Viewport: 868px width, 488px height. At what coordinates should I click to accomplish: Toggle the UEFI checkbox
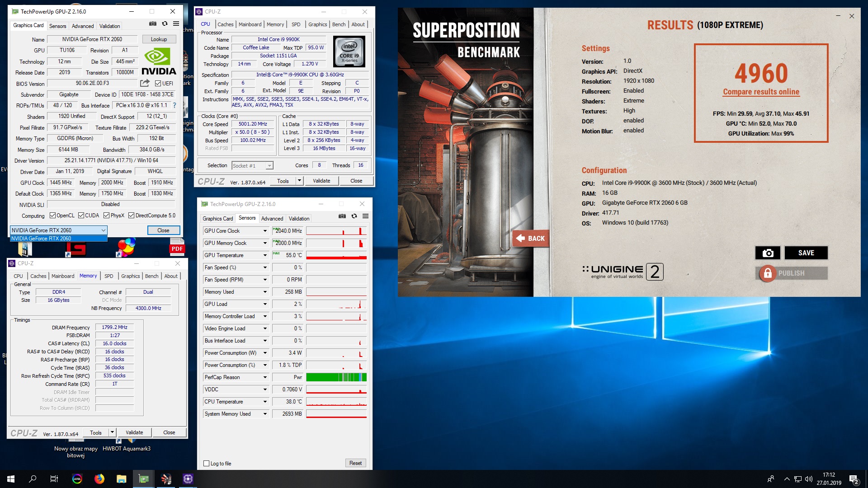click(x=158, y=84)
